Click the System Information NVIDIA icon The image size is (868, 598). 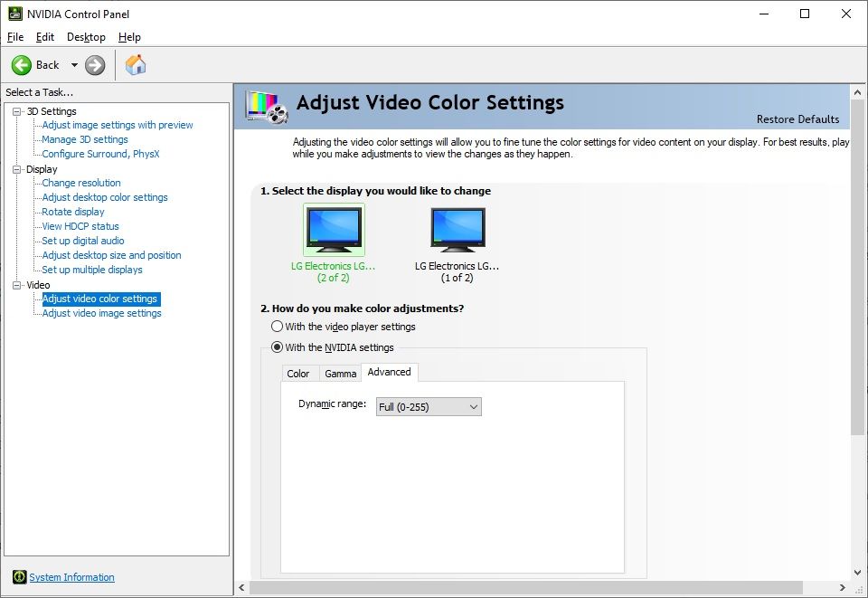point(19,577)
